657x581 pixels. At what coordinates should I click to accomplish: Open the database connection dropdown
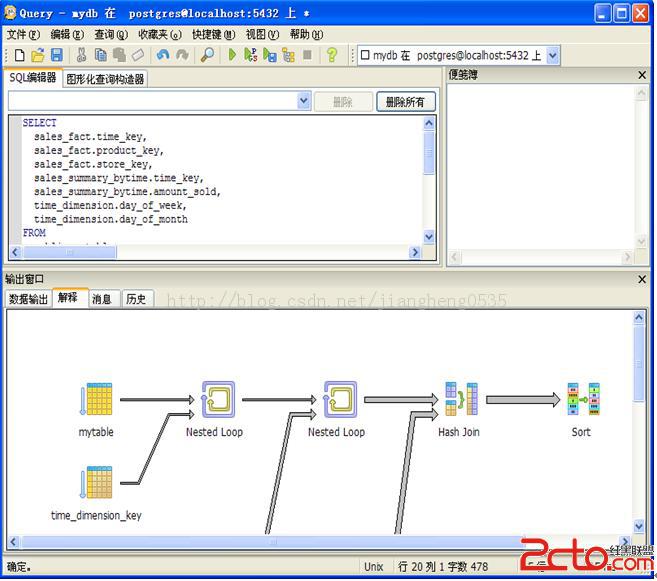[552, 56]
